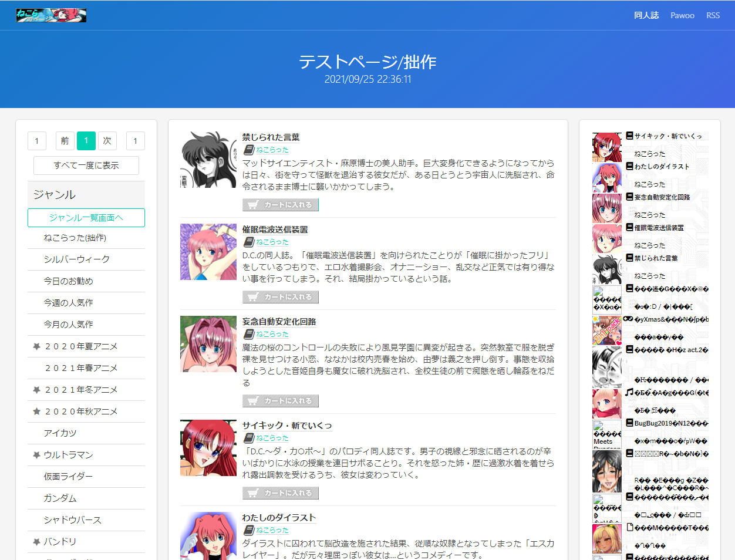Add サイキック・斬でいくっ to cart
This screenshot has width=735, height=560.
click(x=281, y=493)
